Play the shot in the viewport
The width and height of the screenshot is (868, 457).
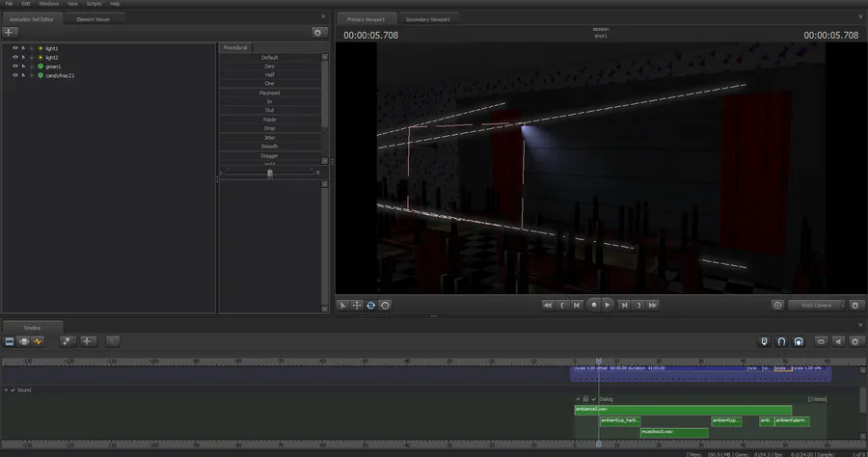608,305
